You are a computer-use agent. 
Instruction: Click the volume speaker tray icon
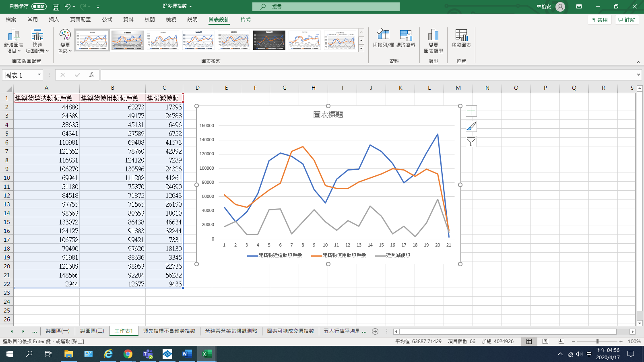(579, 354)
